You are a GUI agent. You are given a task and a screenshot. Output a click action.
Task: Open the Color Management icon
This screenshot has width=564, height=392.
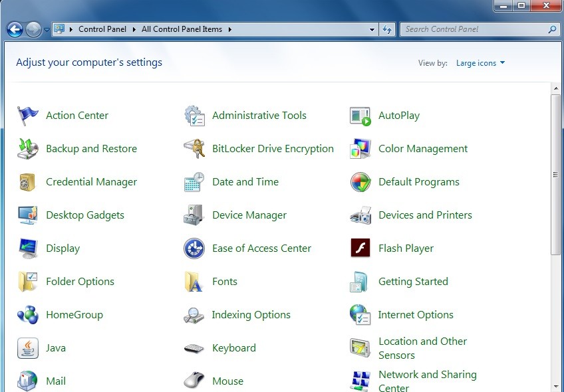360,149
